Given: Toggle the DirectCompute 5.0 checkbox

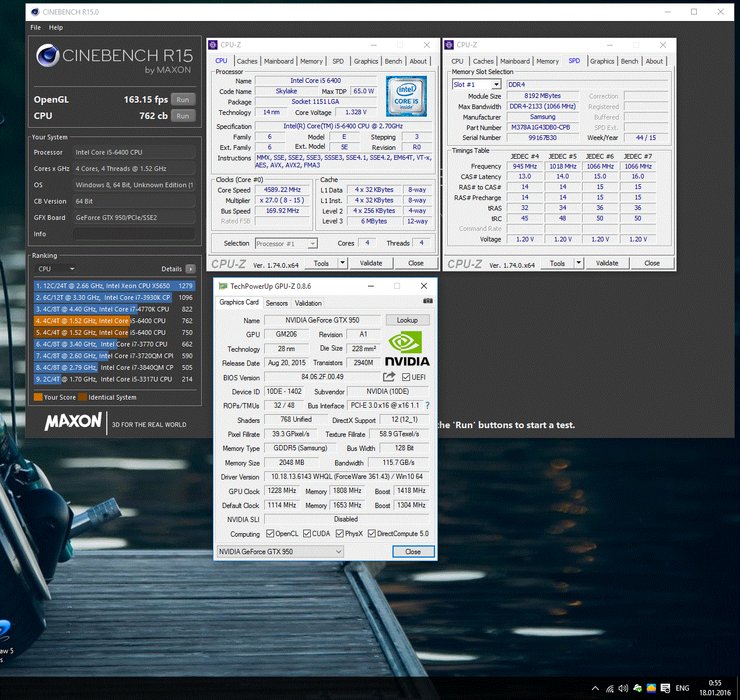Looking at the screenshot, I should pos(371,533).
